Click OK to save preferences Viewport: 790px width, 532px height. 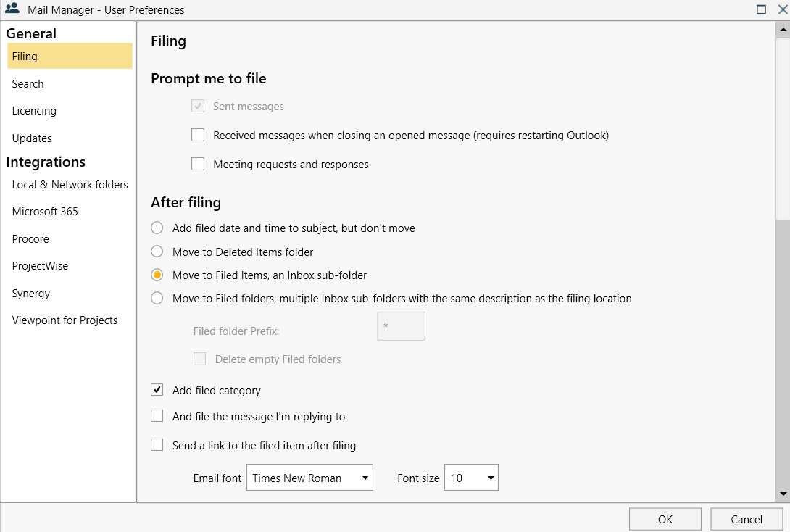[665, 519]
